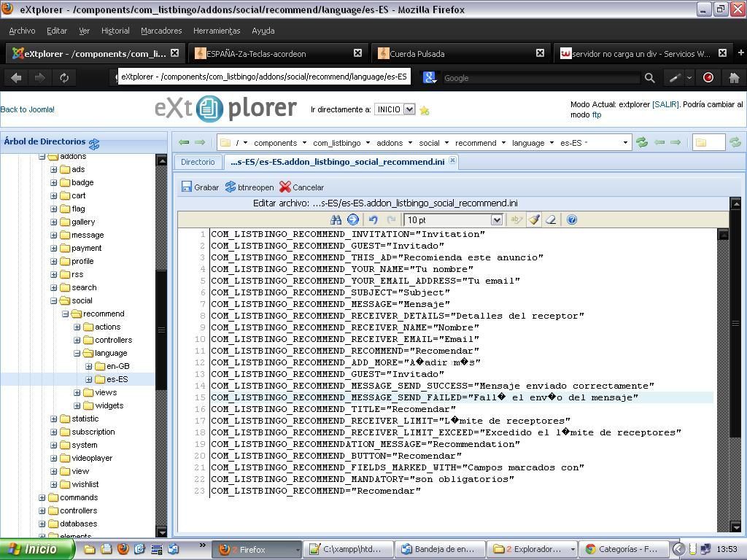Image resolution: width=747 pixels, height=560 pixels.
Task: Place cursor on editor line 15 text
Action: click(x=424, y=397)
